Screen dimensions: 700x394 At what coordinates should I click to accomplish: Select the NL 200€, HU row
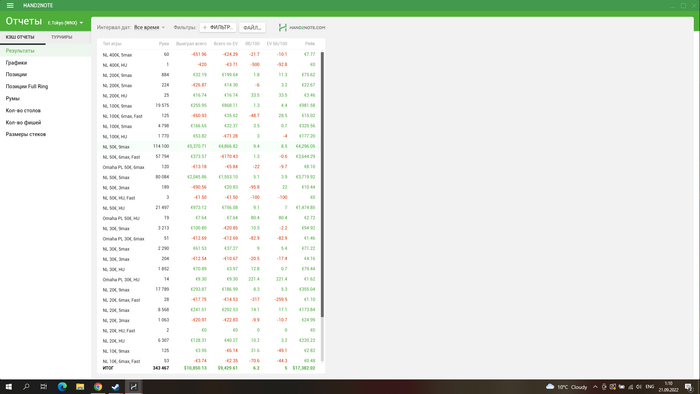[x=209, y=95]
